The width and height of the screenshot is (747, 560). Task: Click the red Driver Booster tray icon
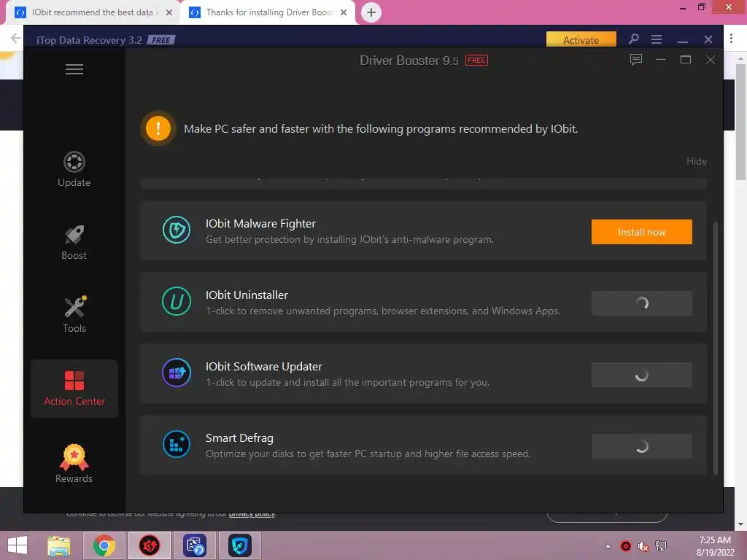[x=625, y=546]
